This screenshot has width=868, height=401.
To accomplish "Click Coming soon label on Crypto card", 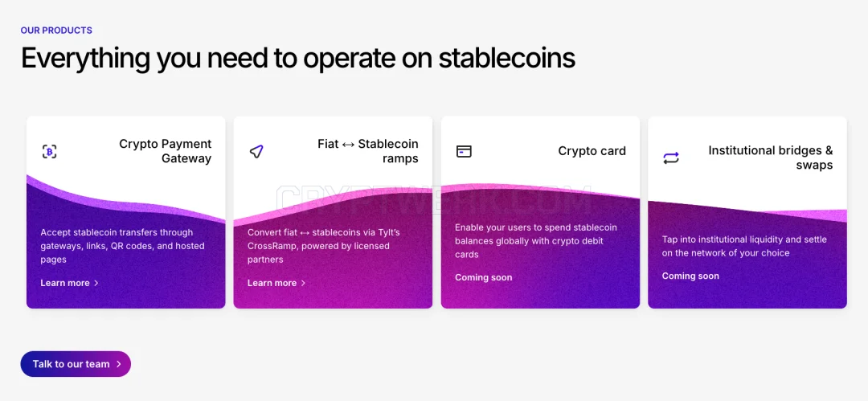I will click(x=483, y=277).
